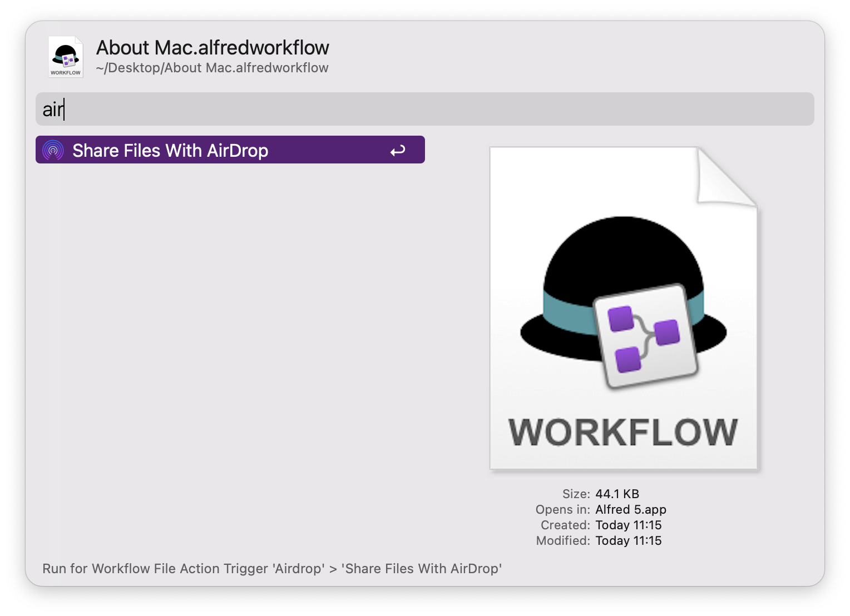Click the purple workflow nodes badge in preview
Image resolution: width=850 pixels, height=616 pixels.
click(x=645, y=337)
